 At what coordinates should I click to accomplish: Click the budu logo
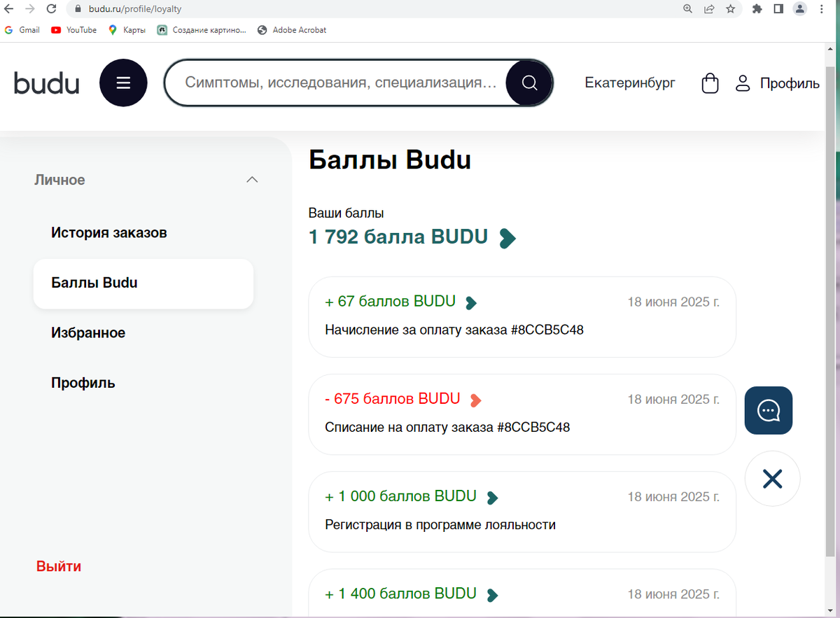click(x=46, y=82)
